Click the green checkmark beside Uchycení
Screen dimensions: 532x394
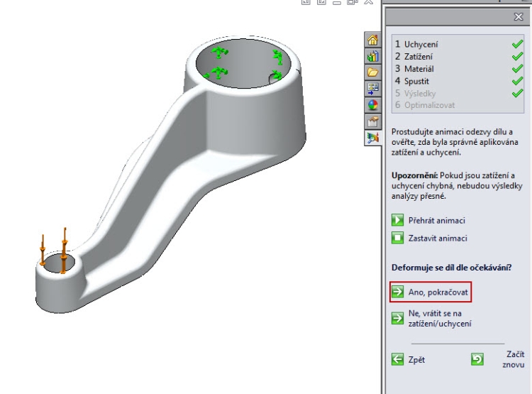tap(517, 44)
